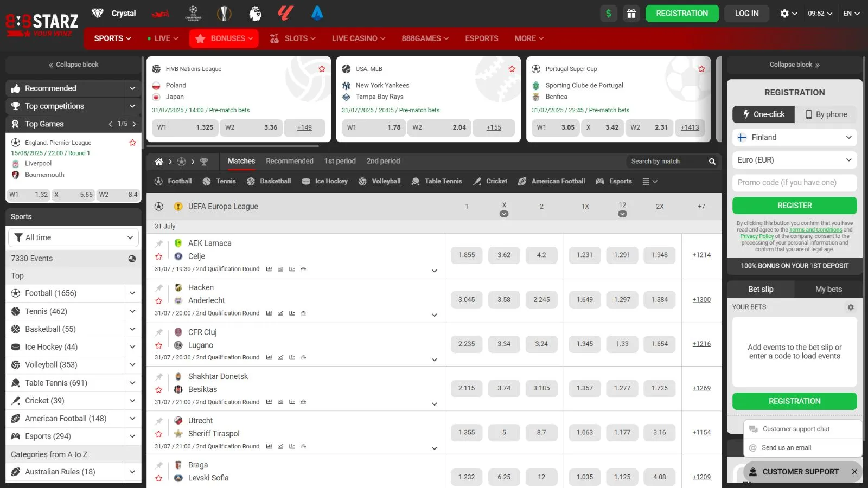Favorite the FIVB Nations League card
Screen dimensions: 868x488
pos(322,69)
